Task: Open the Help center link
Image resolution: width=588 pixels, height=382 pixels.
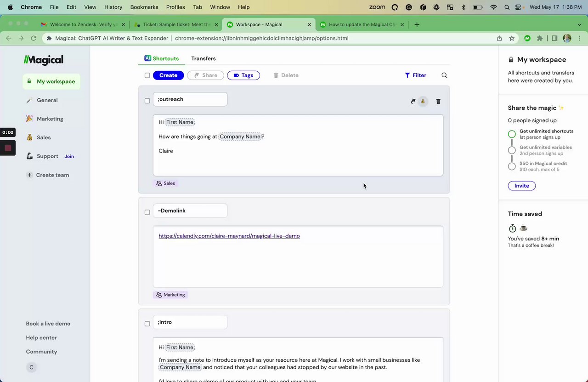Action: (x=41, y=337)
